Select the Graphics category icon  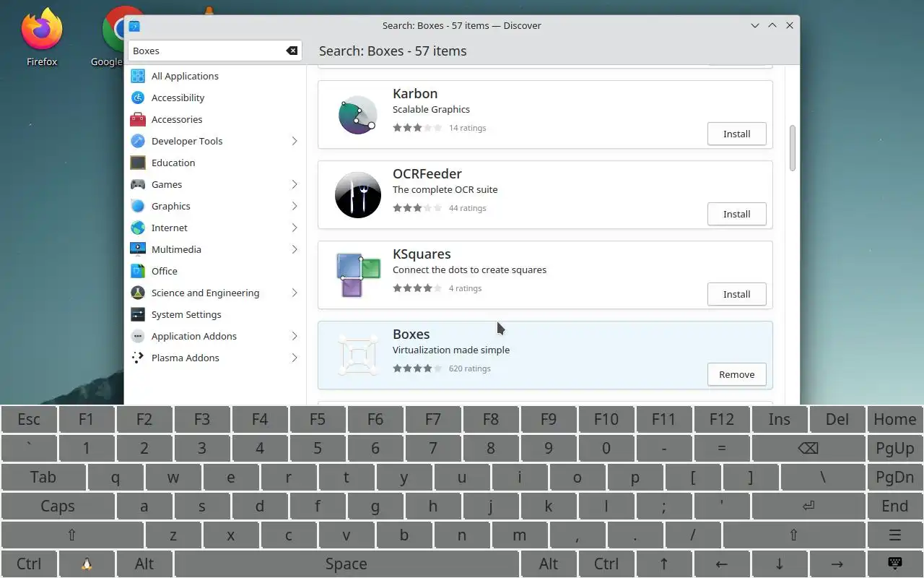tap(138, 206)
